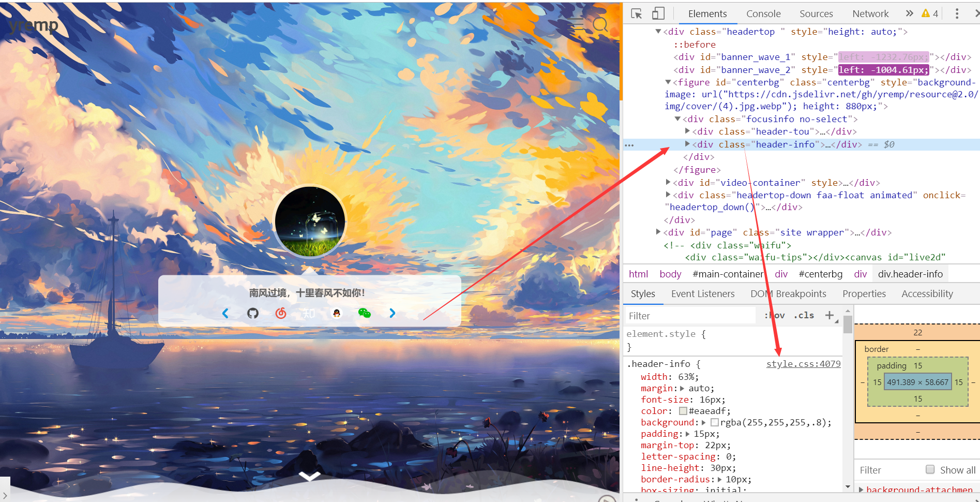Expand the border-radius shorthand property
This screenshot has width=980, height=502.
(719, 479)
